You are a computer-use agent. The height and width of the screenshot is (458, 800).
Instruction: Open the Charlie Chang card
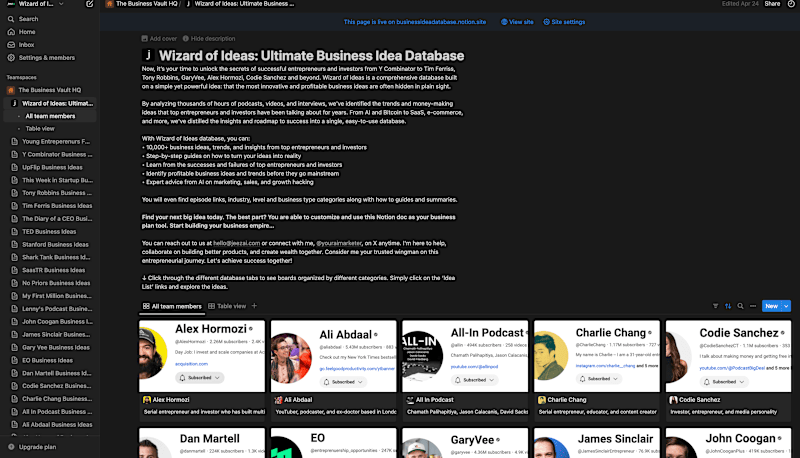pyautogui.click(x=597, y=371)
